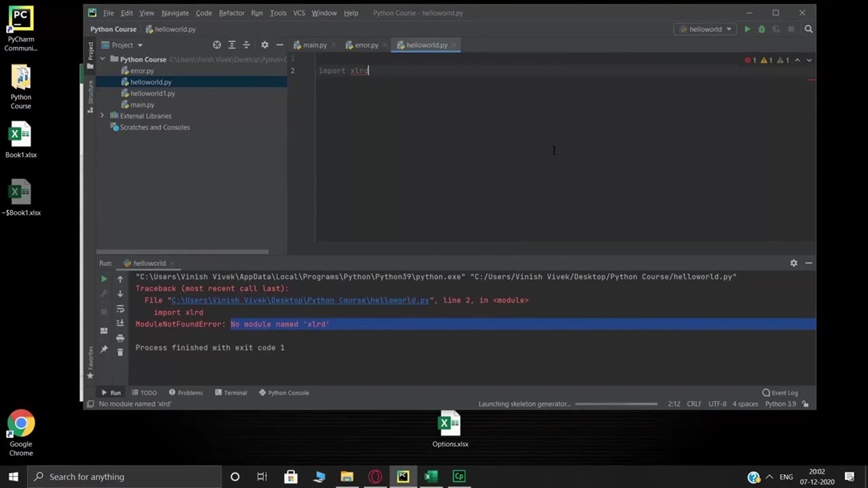Viewport: 868px width, 488px height.
Task: Hide the Project panel with minus icon
Action: point(279,45)
